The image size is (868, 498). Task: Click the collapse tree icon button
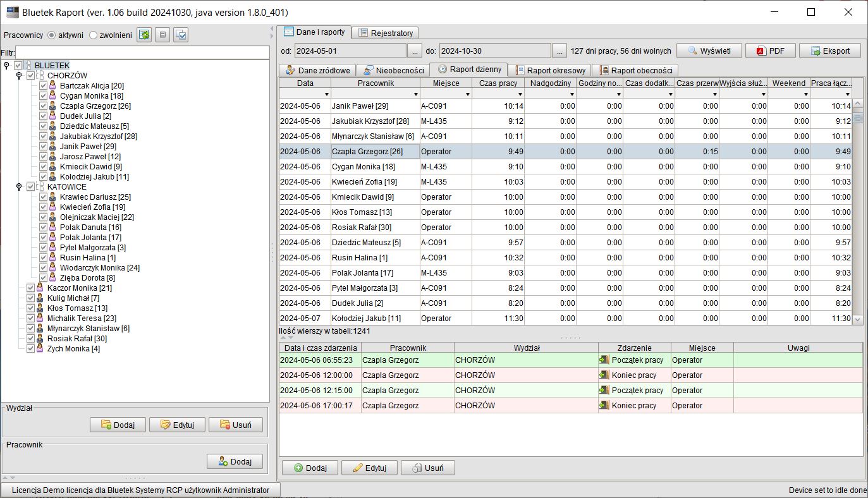pos(162,35)
